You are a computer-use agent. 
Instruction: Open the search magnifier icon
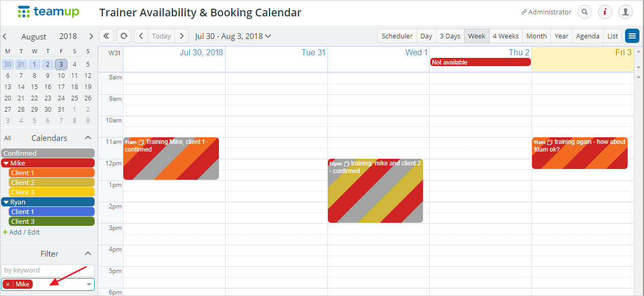click(x=585, y=12)
